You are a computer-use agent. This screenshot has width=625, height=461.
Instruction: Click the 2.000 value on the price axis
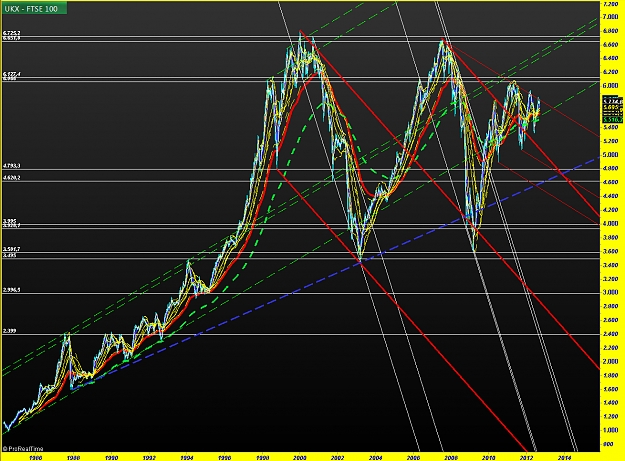611,361
